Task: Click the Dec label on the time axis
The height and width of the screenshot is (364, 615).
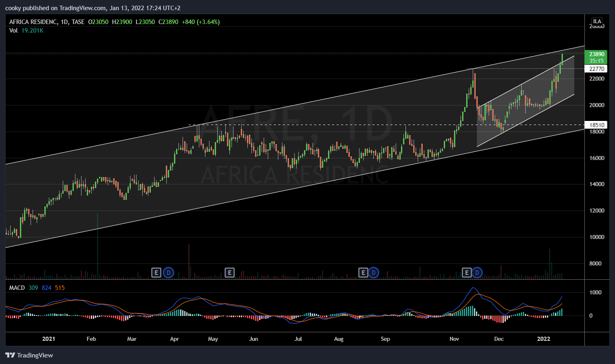Action: click(499, 339)
